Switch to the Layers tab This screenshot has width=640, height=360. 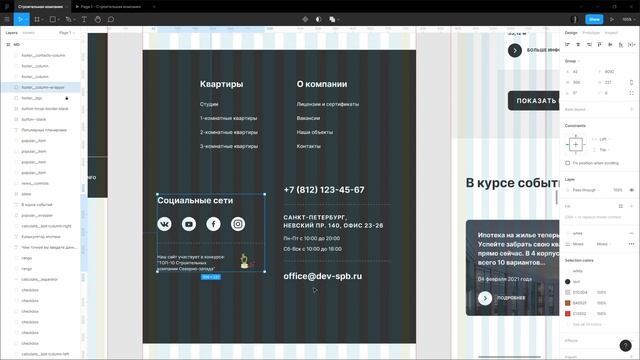pyautogui.click(x=11, y=33)
